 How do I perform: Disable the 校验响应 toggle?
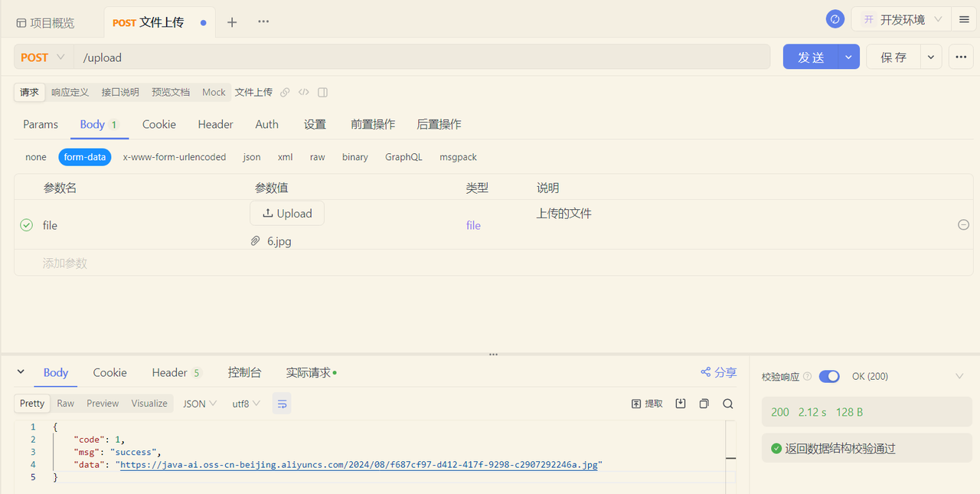point(829,376)
